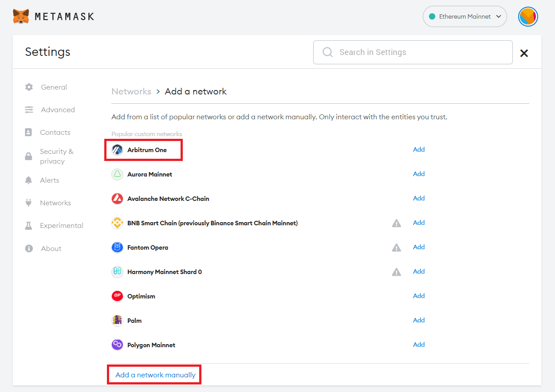
Task: Click the MetaMask fox logo
Action: (21, 16)
